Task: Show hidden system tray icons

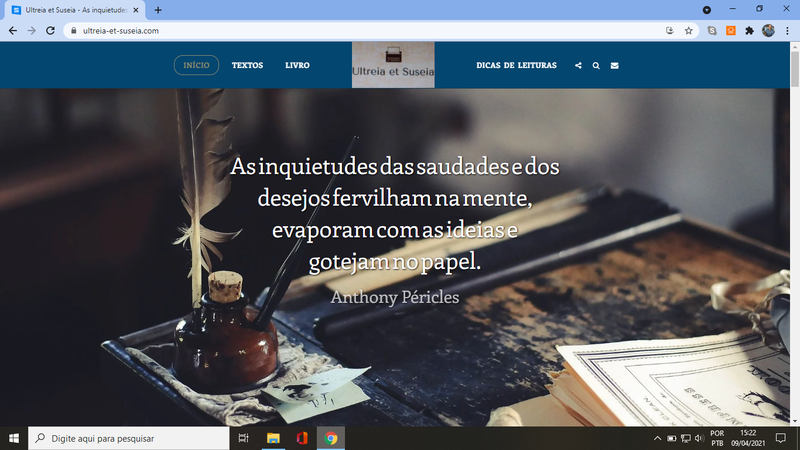Action: (657, 438)
